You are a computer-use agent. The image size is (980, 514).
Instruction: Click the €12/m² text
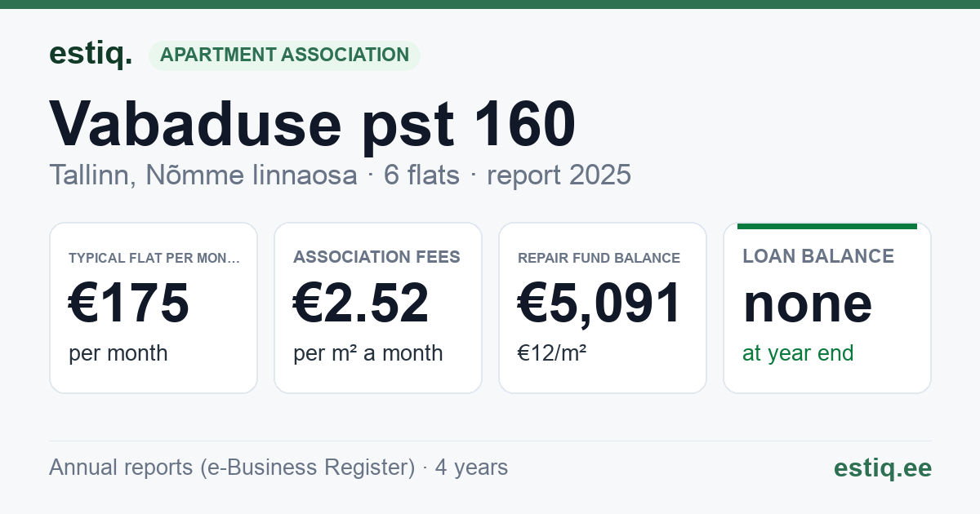click(x=552, y=353)
